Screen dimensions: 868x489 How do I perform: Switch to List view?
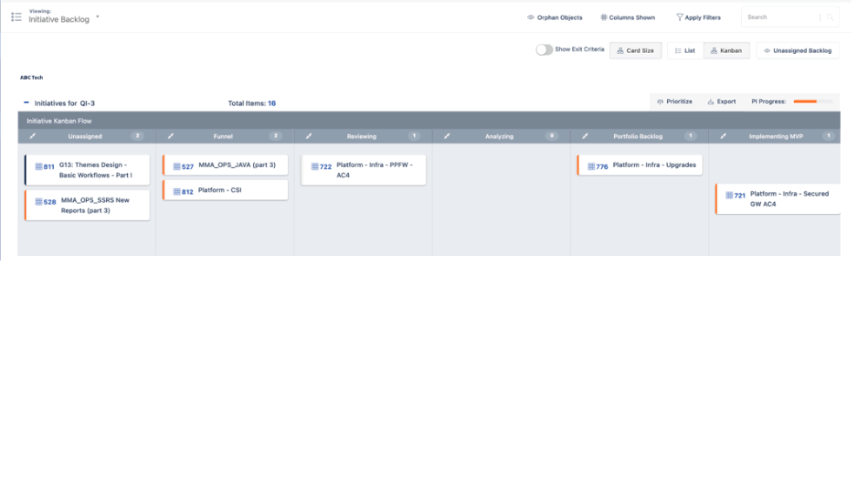(685, 50)
